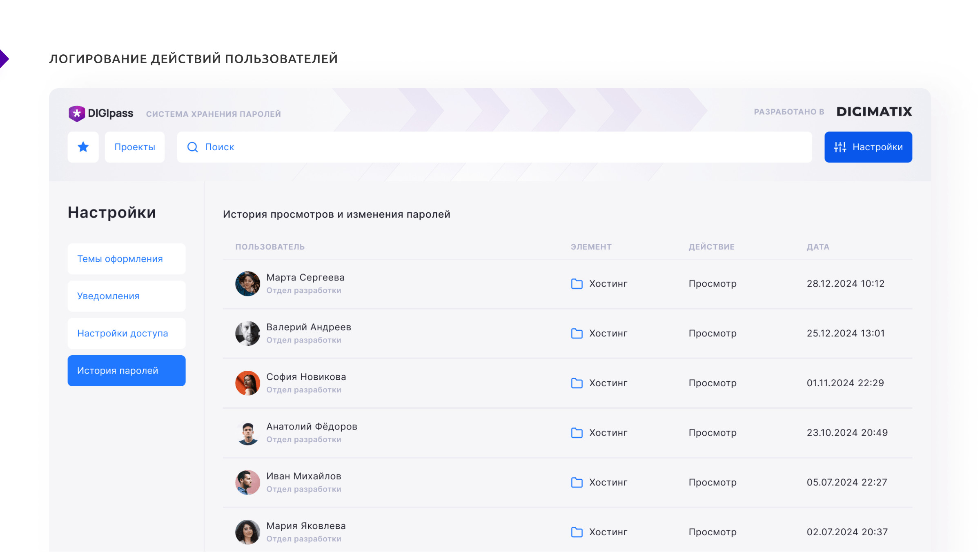
Task: Click folder icon in Марта Сергеева row
Action: pos(577,284)
